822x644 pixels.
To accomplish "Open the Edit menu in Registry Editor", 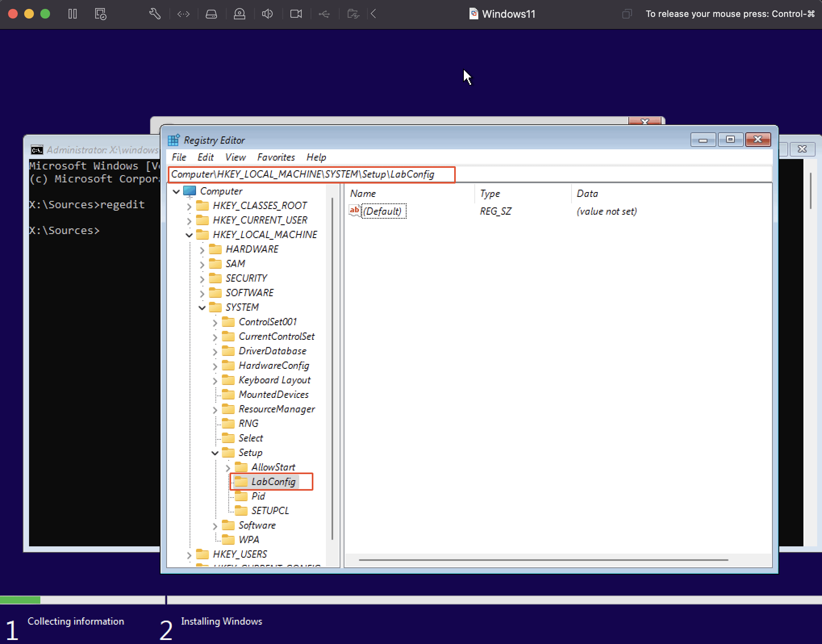I will coord(204,157).
